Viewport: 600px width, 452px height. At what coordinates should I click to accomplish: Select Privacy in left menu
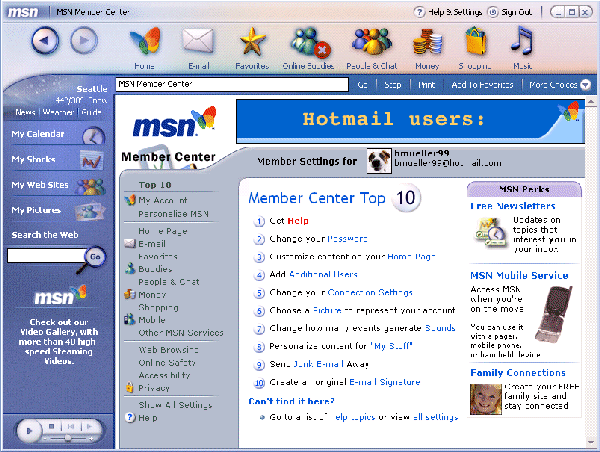click(x=153, y=388)
